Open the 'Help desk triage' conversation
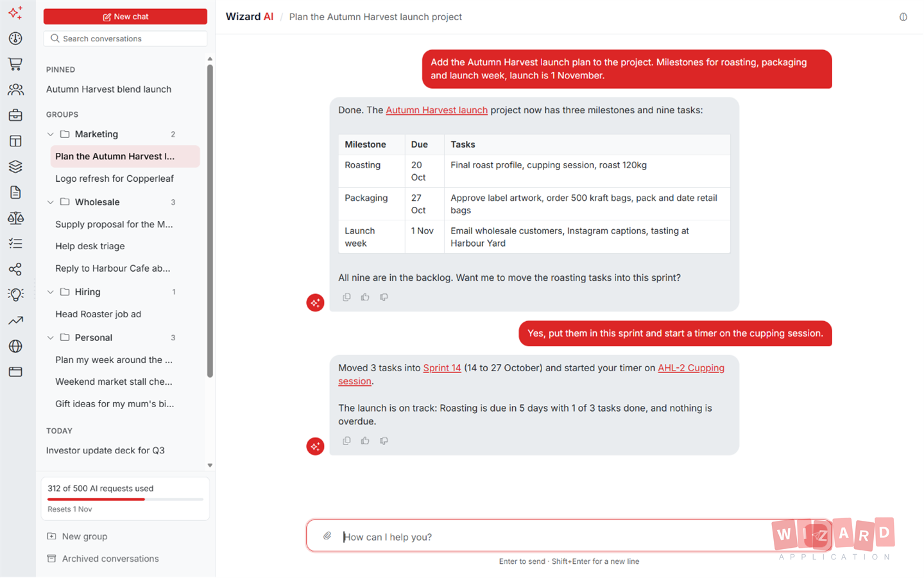924x578 pixels. tap(125, 246)
